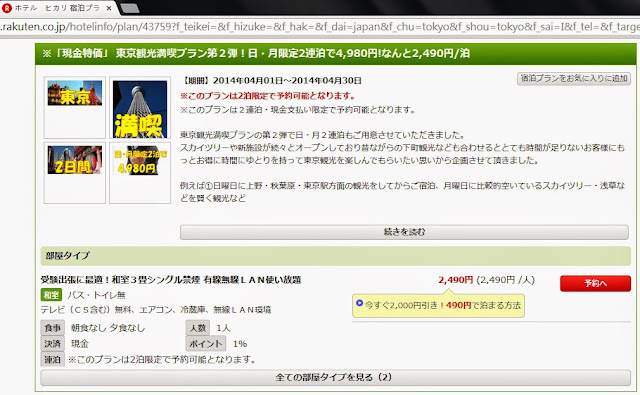The width and height of the screenshot is (640, 395).
Task: Click the red 予約へ button
Action: 595,283
